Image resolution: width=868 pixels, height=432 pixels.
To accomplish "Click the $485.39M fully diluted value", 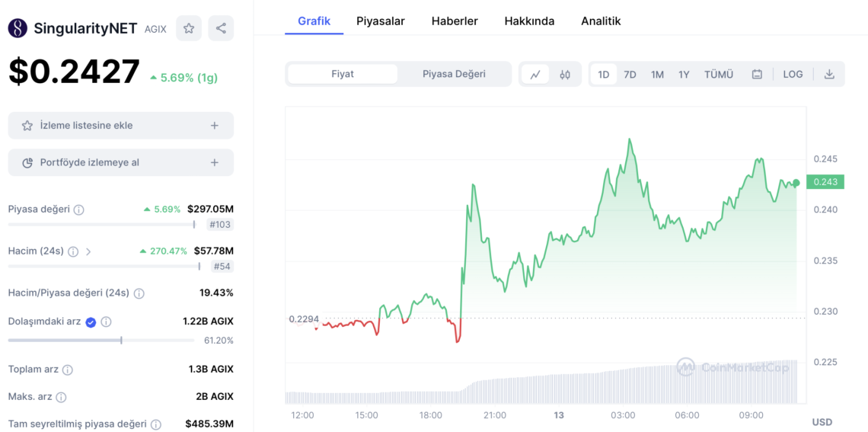I will coord(209,424).
